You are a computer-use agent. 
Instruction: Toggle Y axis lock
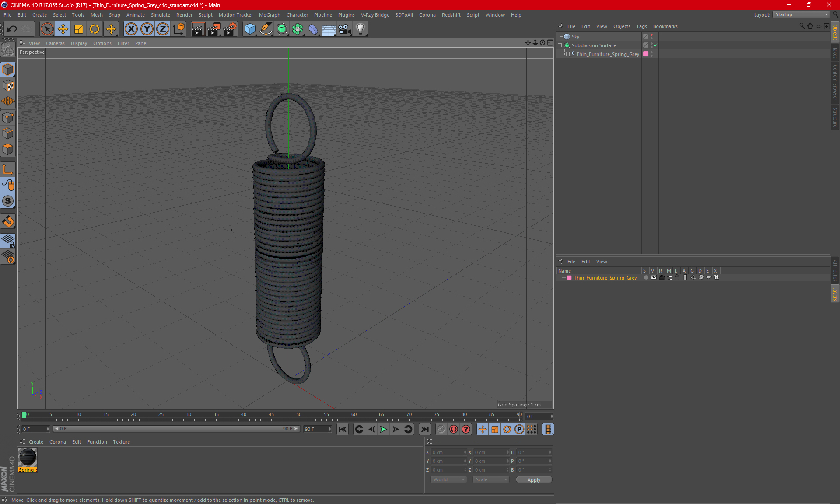[x=147, y=29]
